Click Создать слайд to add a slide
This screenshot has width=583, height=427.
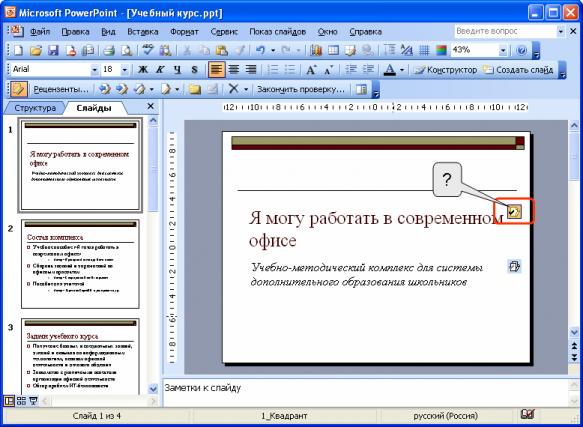pyautogui.click(x=518, y=70)
